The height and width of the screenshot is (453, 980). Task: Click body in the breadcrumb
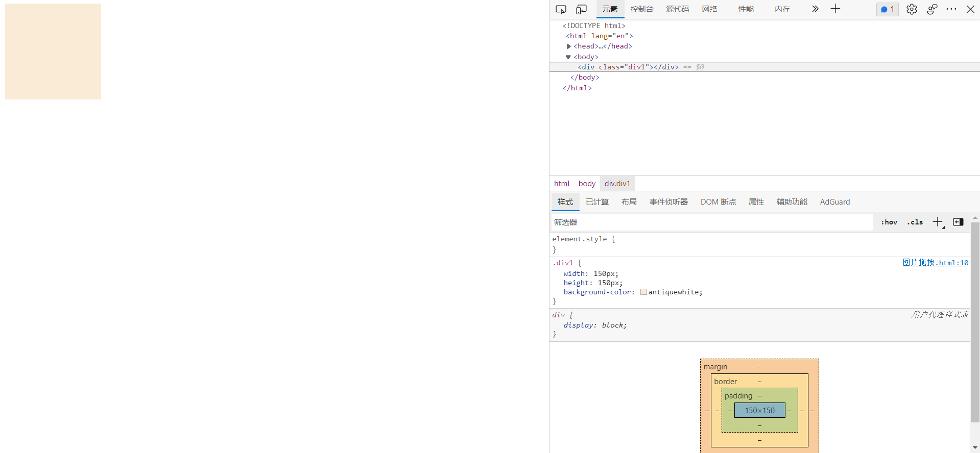click(587, 184)
